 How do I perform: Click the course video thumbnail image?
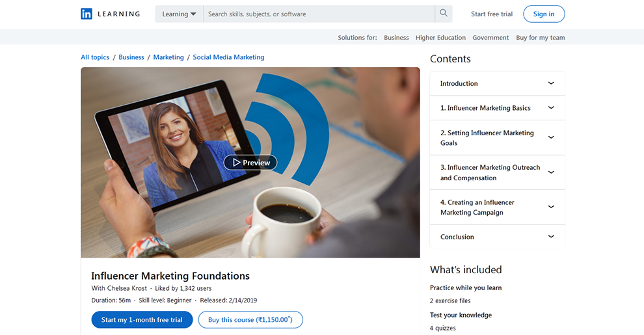[x=250, y=162]
